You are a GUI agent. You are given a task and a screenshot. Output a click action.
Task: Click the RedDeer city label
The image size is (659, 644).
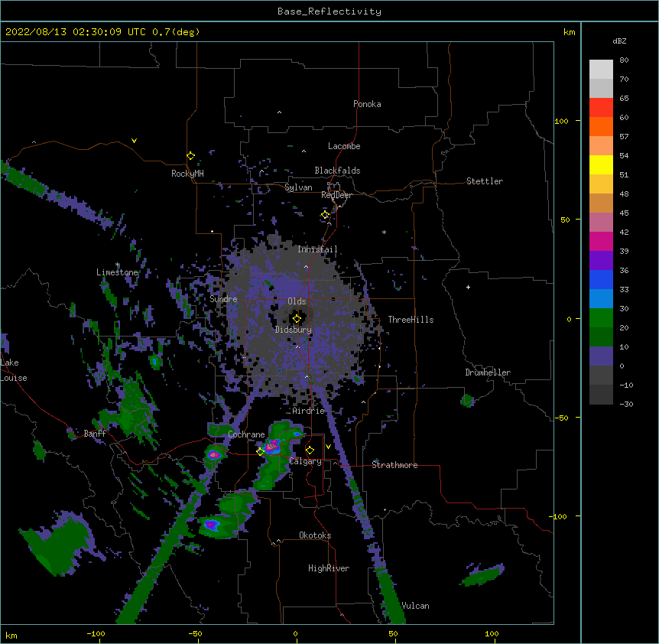tap(336, 195)
